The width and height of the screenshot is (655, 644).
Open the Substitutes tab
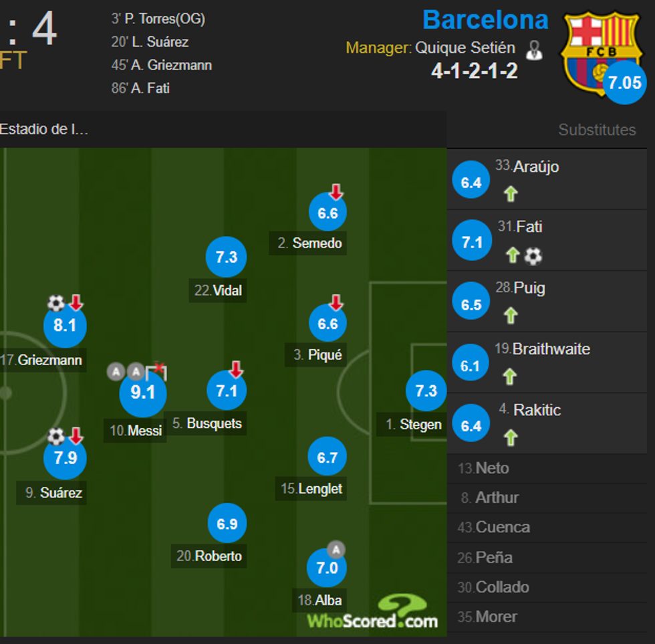coord(597,130)
